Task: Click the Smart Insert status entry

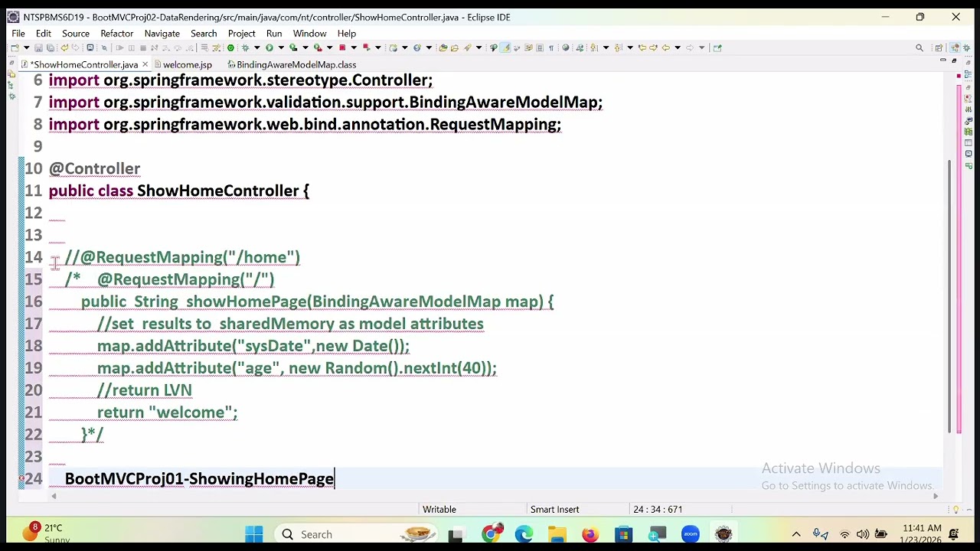Action: tap(554, 510)
